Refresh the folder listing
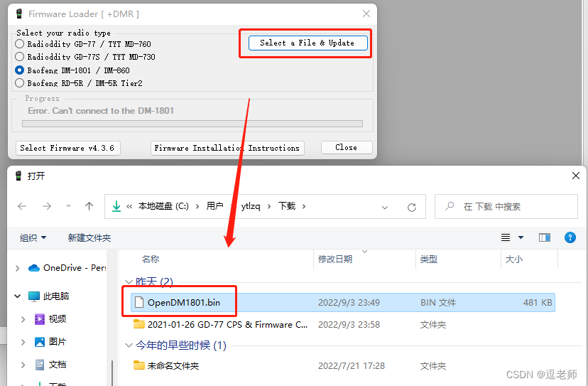588x386 pixels. point(412,207)
